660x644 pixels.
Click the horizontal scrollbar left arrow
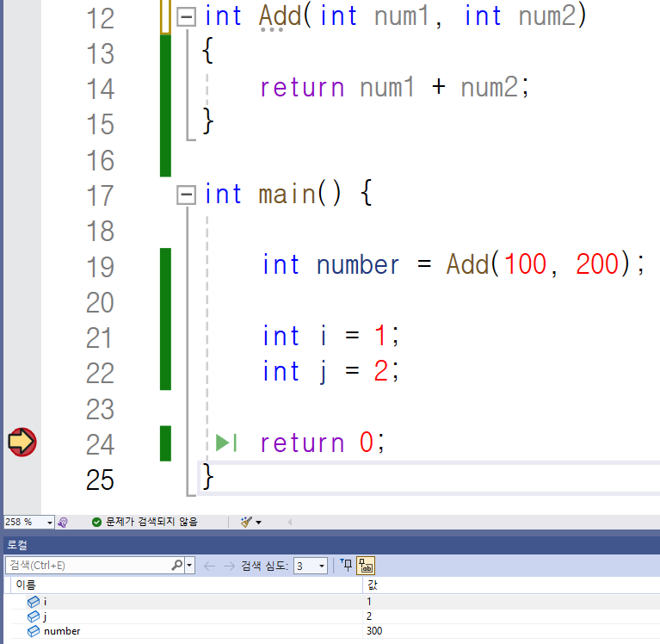coord(290,523)
